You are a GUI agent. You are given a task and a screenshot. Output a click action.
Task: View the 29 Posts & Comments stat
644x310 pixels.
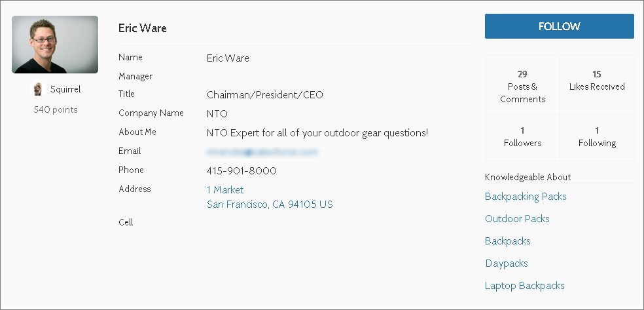point(523,85)
